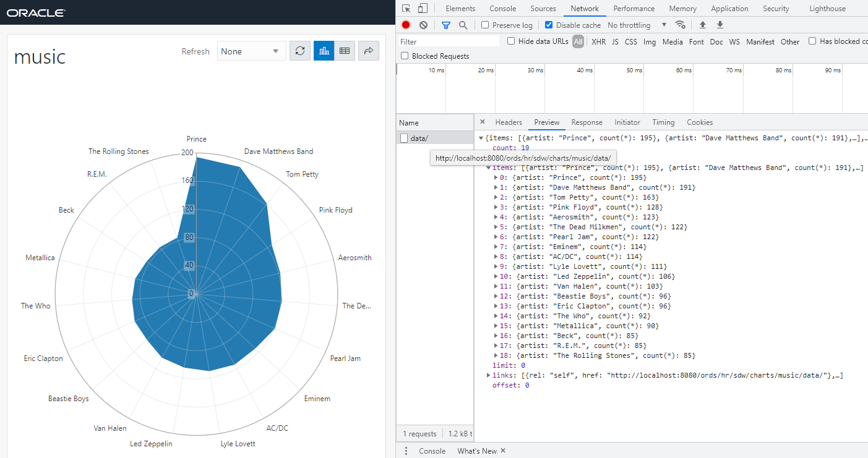Open the Lighthouse tab

pos(827,9)
